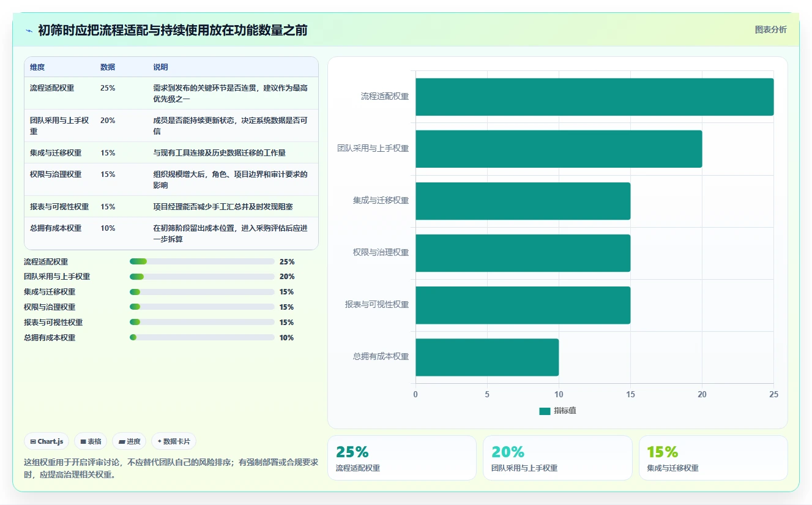Select the 表格 tag chip
This screenshot has height=505, width=812.
(x=91, y=441)
